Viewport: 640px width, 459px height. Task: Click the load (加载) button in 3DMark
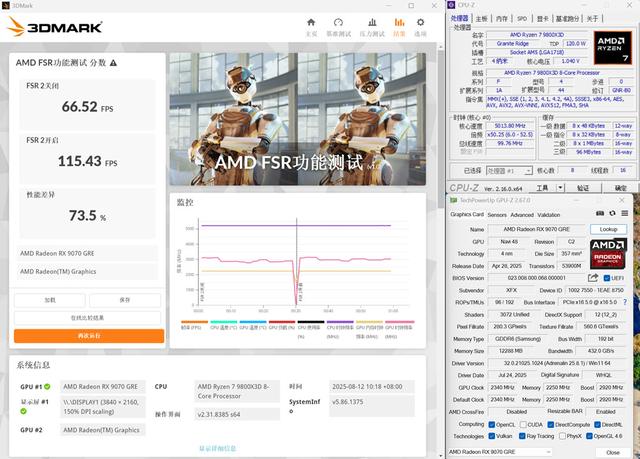tap(50, 300)
